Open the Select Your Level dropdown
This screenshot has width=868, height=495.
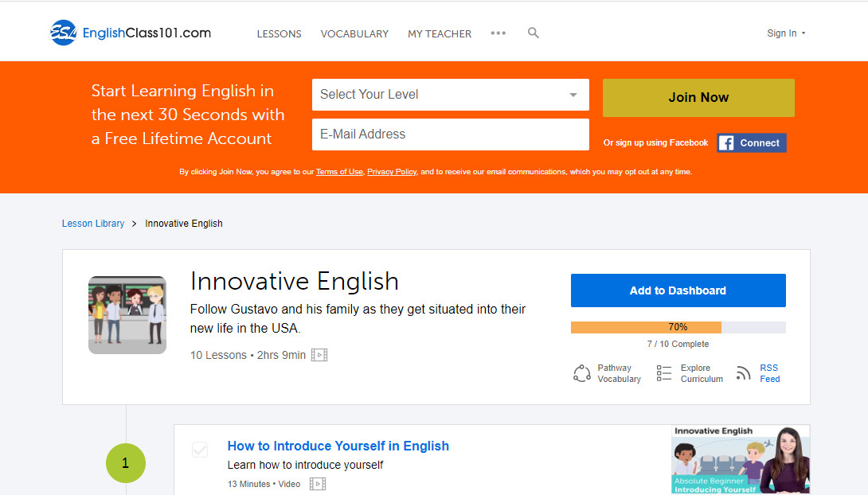pos(451,95)
